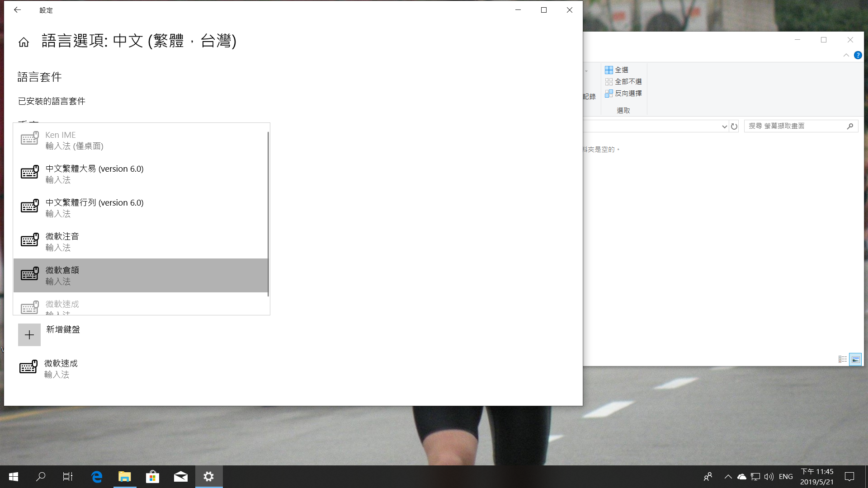Open Explorer help question mark icon
The image size is (868, 488).
click(x=858, y=55)
